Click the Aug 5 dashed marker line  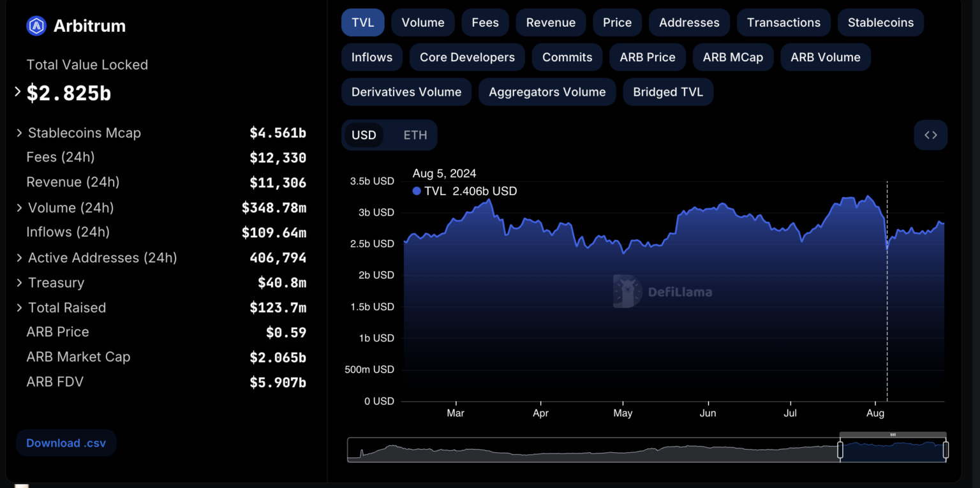click(x=887, y=291)
